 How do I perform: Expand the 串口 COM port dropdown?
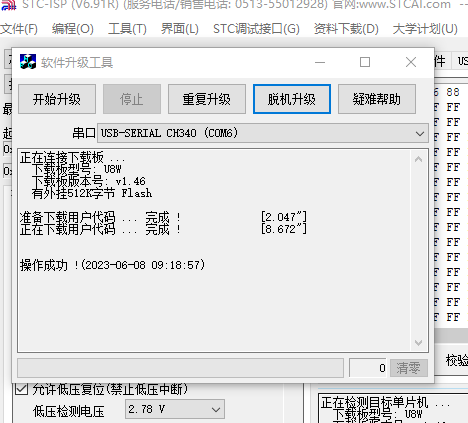click(263, 133)
